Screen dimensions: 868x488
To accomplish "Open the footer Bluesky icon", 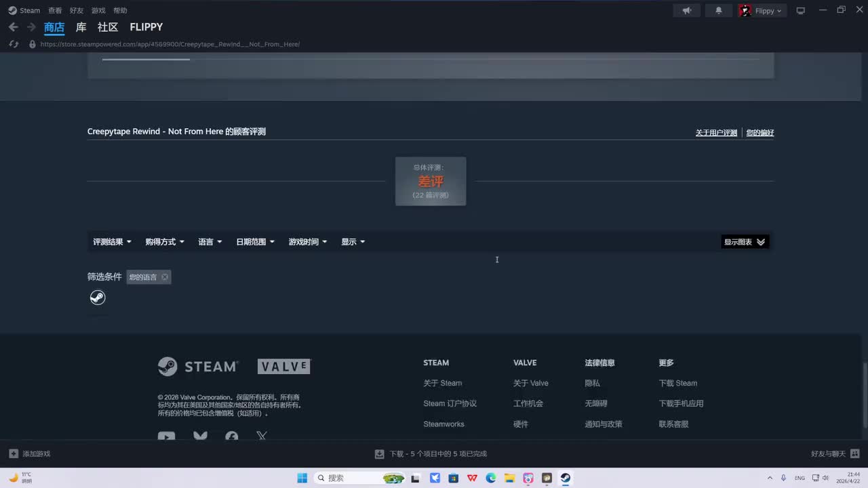I will [200, 437].
